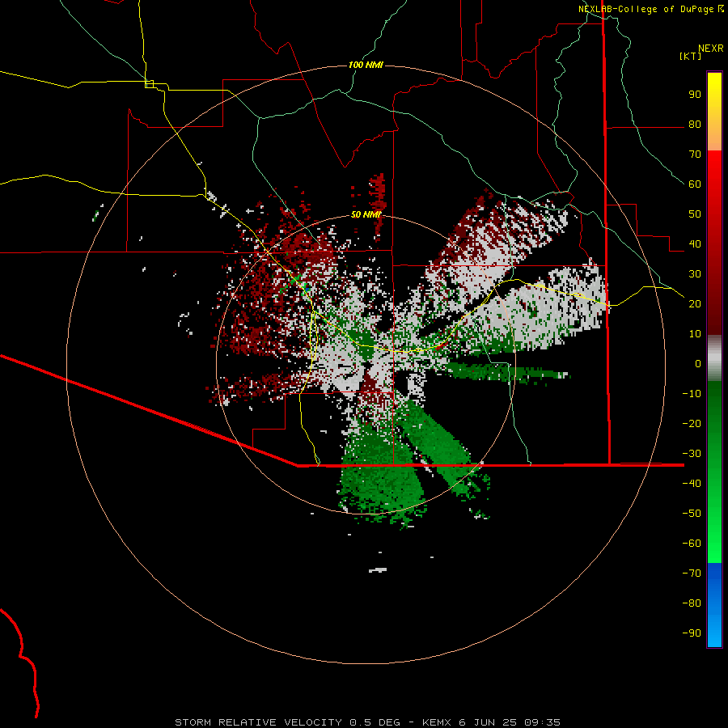Screen dimensions: 728x728
Task: Click the 30 value on velocity scale
Action: 695,274
